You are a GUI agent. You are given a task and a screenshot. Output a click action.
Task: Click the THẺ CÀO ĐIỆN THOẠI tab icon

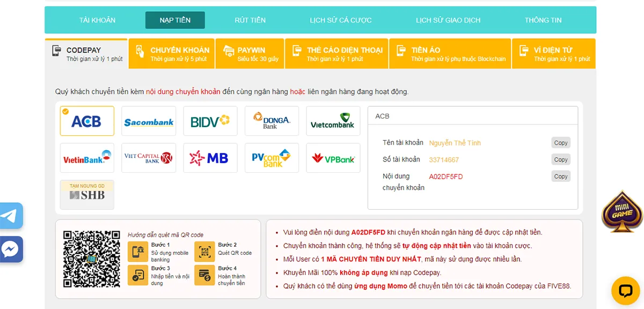pyautogui.click(x=297, y=51)
